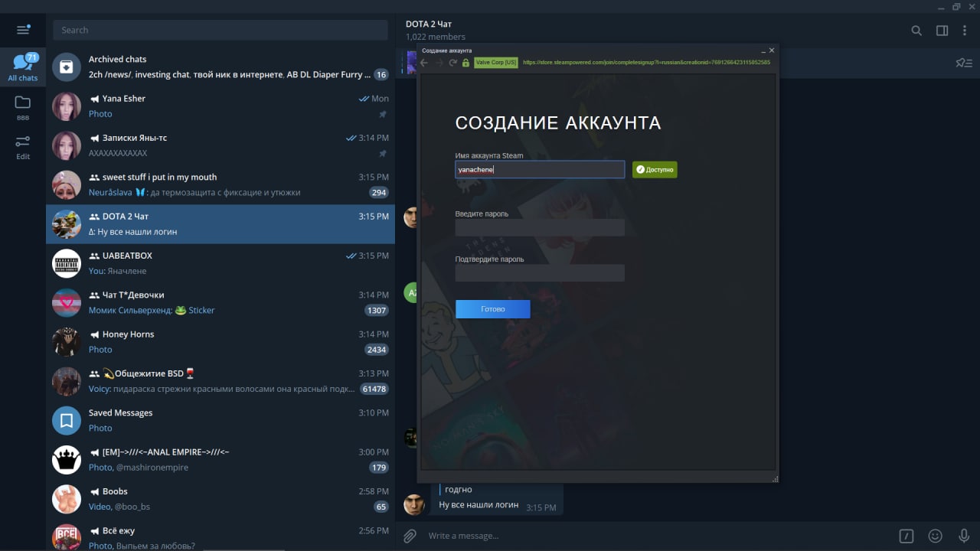Viewport: 980px width, 551px height.
Task: Open the Yana Esher channel
Action: [x=220, y=106]
